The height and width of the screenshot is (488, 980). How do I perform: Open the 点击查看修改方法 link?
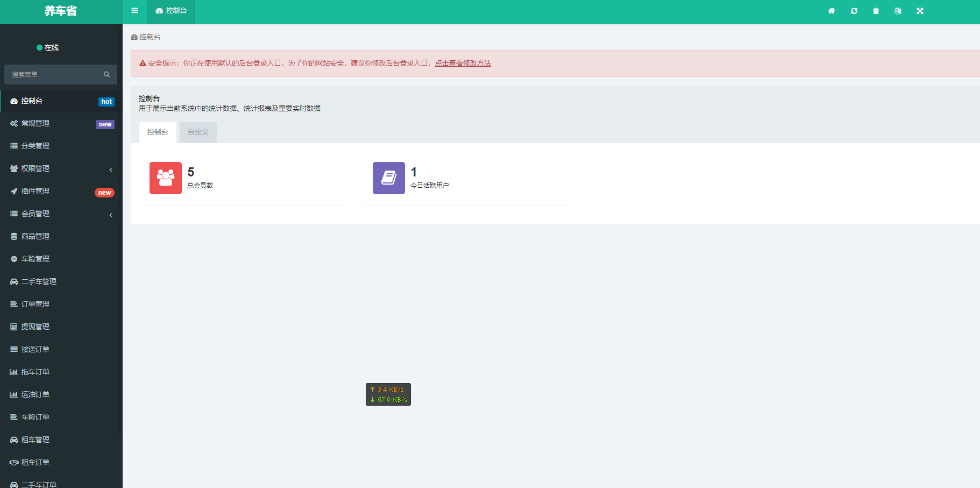point(463,63)
